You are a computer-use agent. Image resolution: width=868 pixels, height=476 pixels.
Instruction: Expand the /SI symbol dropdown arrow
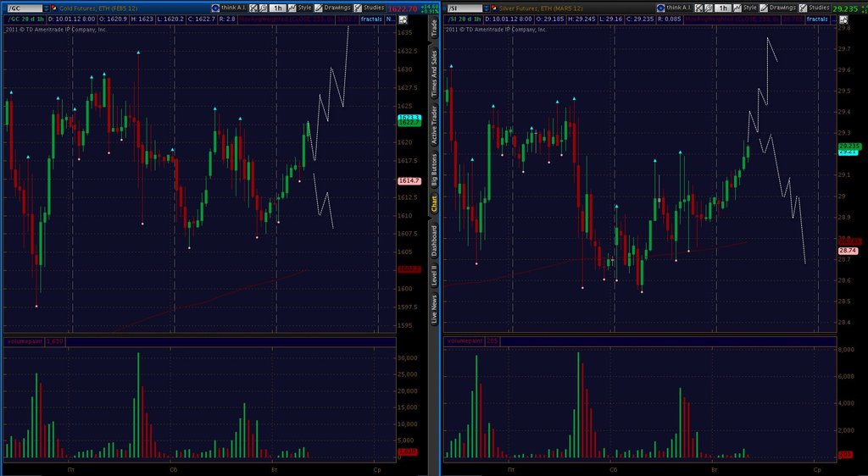tap(486, 8)
